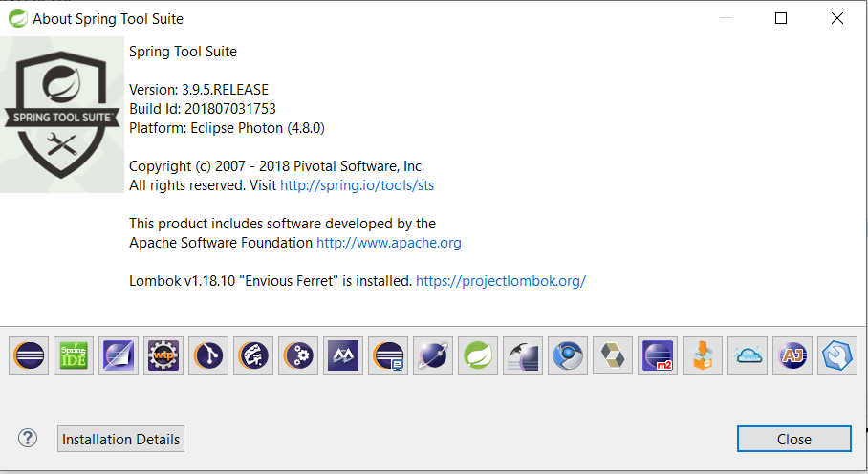Click the 'Version: 3.9.5.RELEASE' text
The height and width of the screenshot is (474, 868).
point(199,90)
